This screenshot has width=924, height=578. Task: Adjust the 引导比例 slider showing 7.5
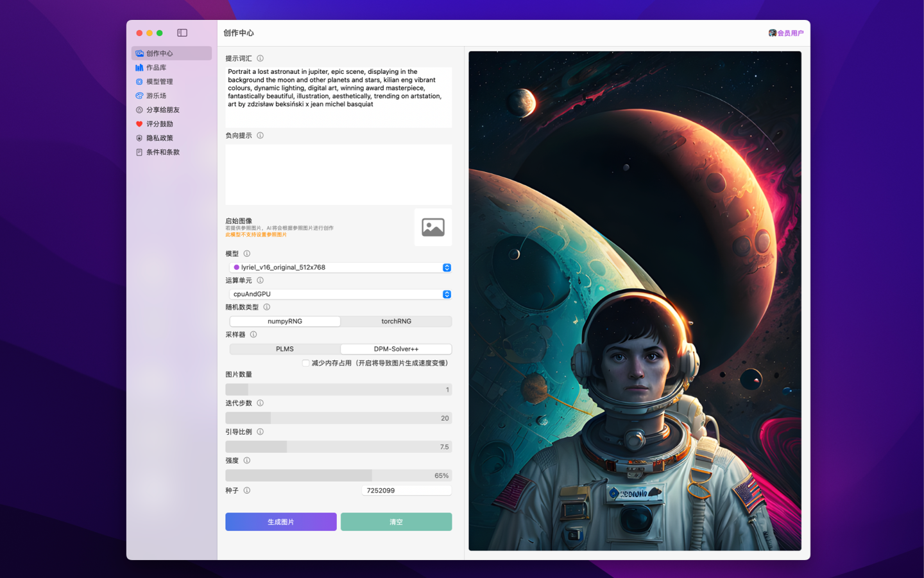point(338,446)
